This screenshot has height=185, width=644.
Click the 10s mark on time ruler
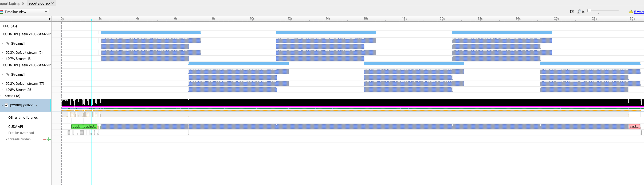tap(252, 19)
